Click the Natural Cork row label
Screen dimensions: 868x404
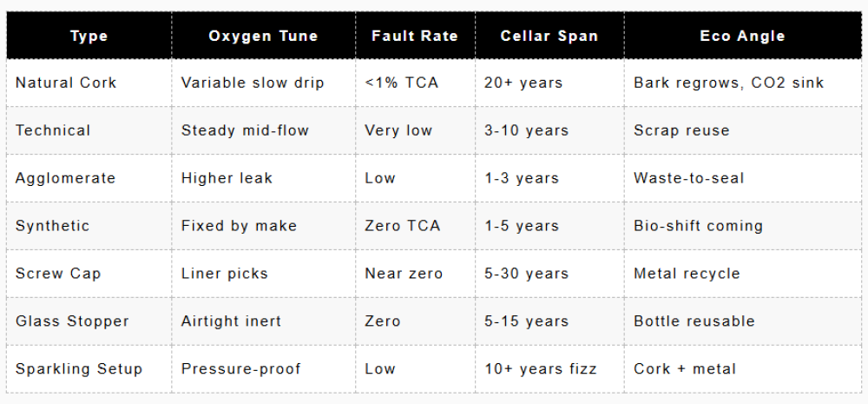66,83
